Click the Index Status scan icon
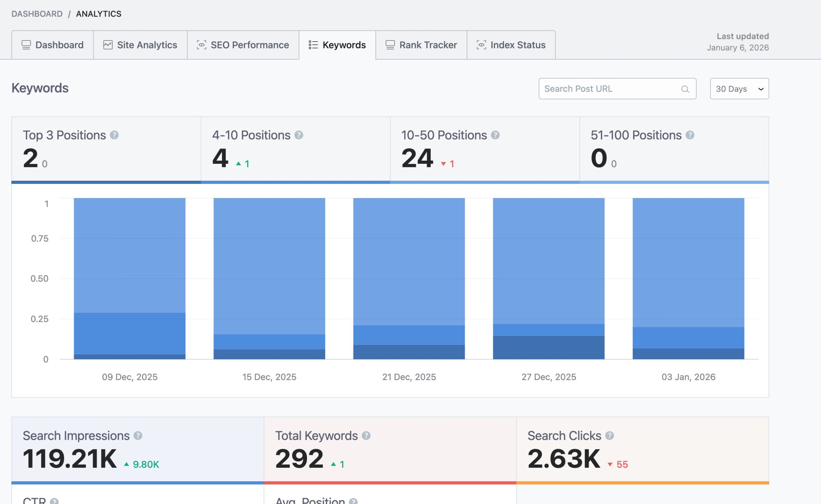This screenshot has height=504, width=821. point(481,45)
